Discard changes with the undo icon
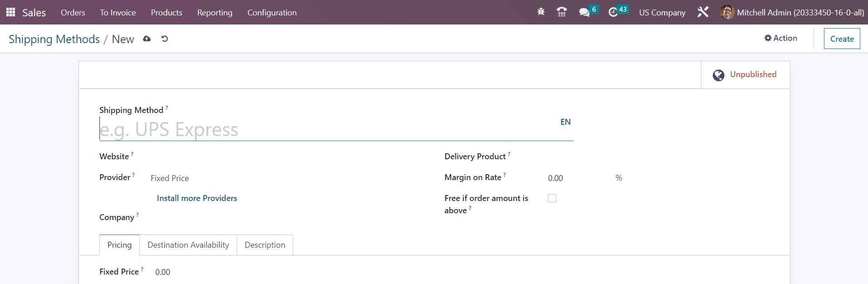Viewport: 868px width, 284px height. [165, 39]
